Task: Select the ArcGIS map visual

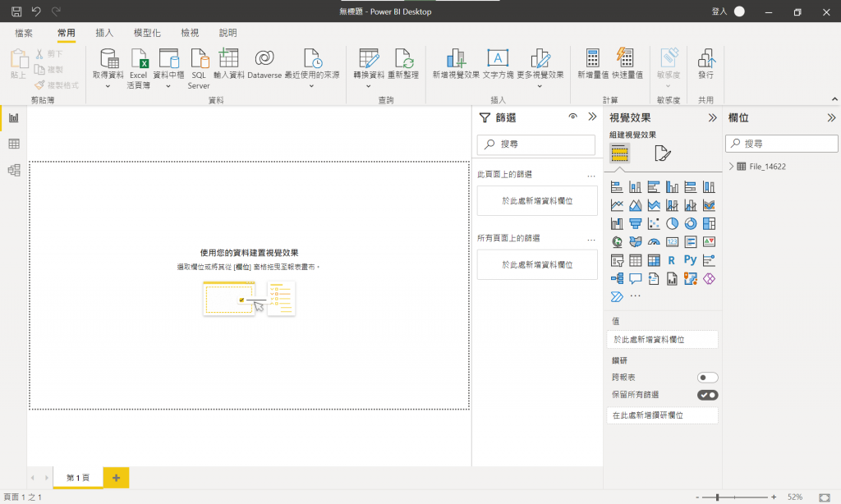Action: click(x=690, y=279)
